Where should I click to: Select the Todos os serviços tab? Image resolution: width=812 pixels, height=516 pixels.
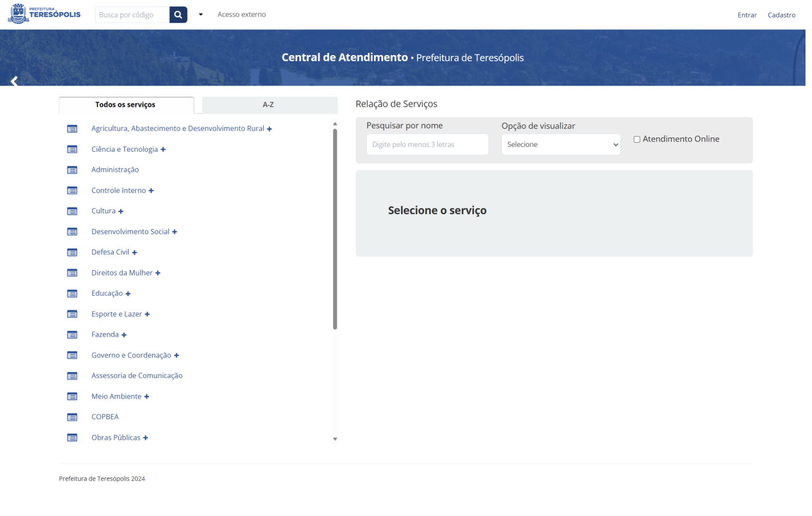[x=125, y=105]
